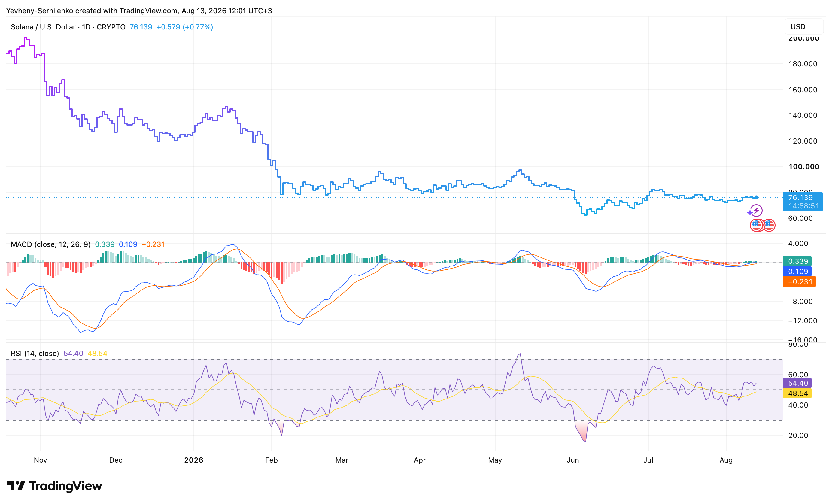832x504 pixels.
Task: Click the blue 0.109 MACD tag on the axis
Action: [797, 272]
